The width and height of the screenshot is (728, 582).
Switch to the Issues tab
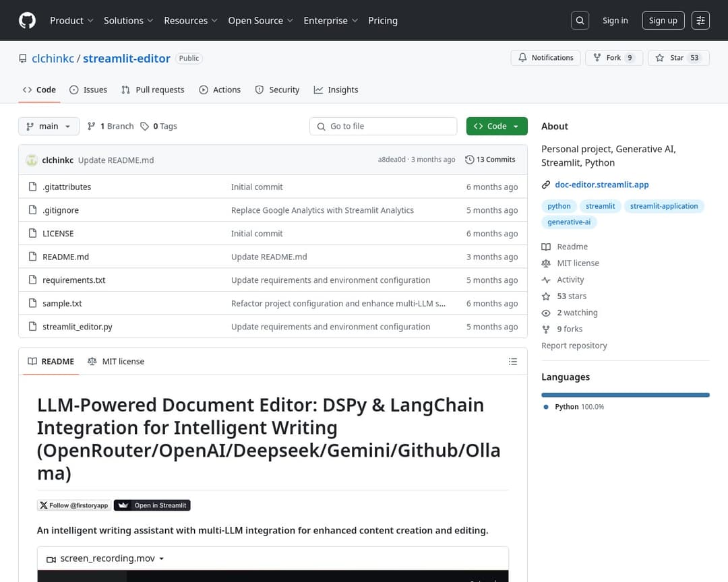tap(88, 90)
